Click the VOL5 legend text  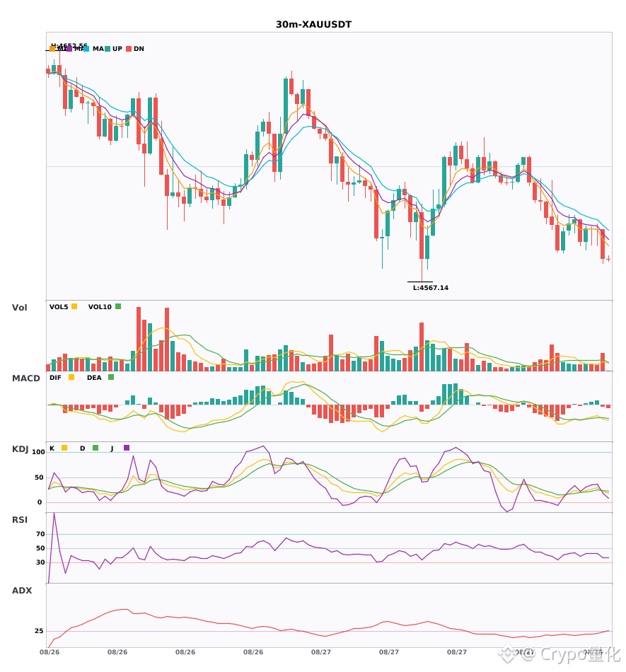pos(59,307)
